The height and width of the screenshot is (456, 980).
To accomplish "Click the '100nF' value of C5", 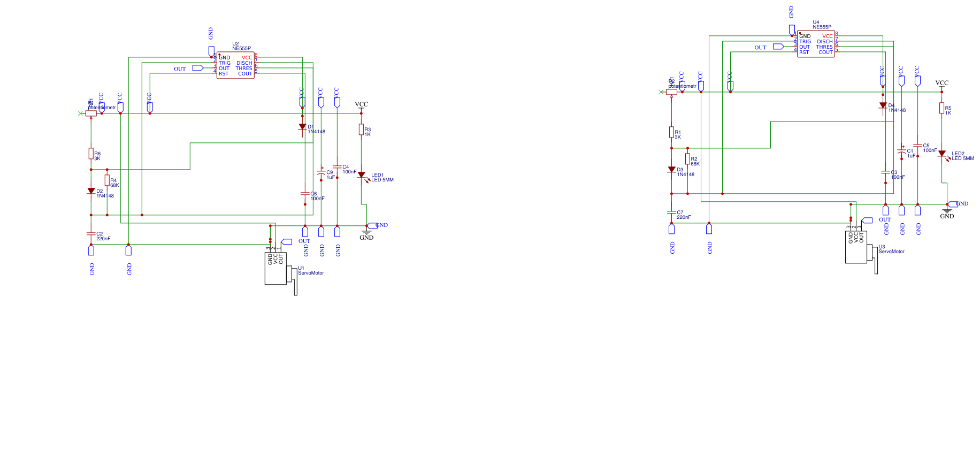I will coord(930,150).
